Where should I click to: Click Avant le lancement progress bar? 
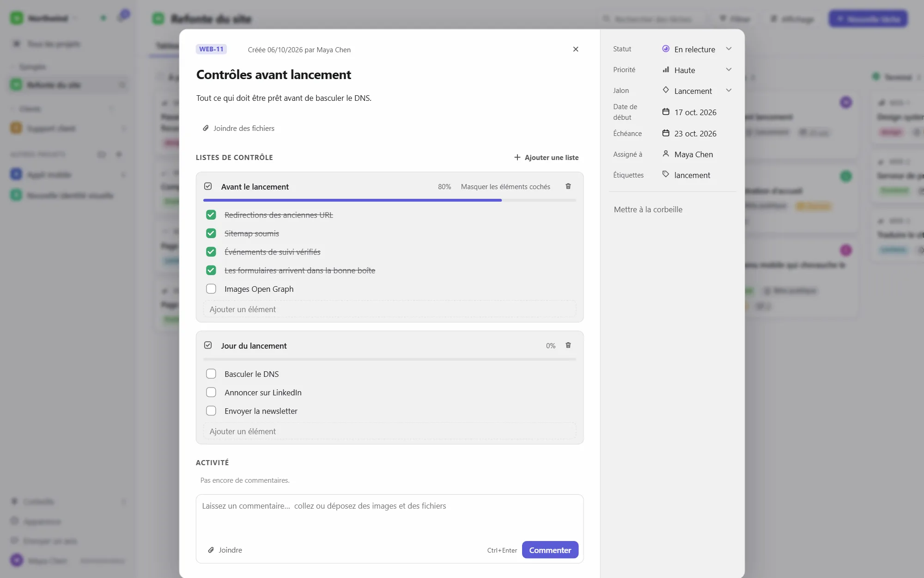pos(389,200)
